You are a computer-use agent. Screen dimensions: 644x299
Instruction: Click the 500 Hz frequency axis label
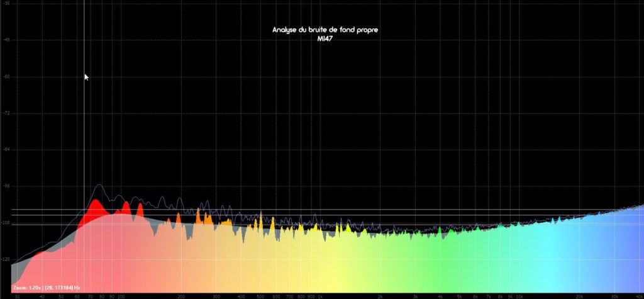point(260,295)
